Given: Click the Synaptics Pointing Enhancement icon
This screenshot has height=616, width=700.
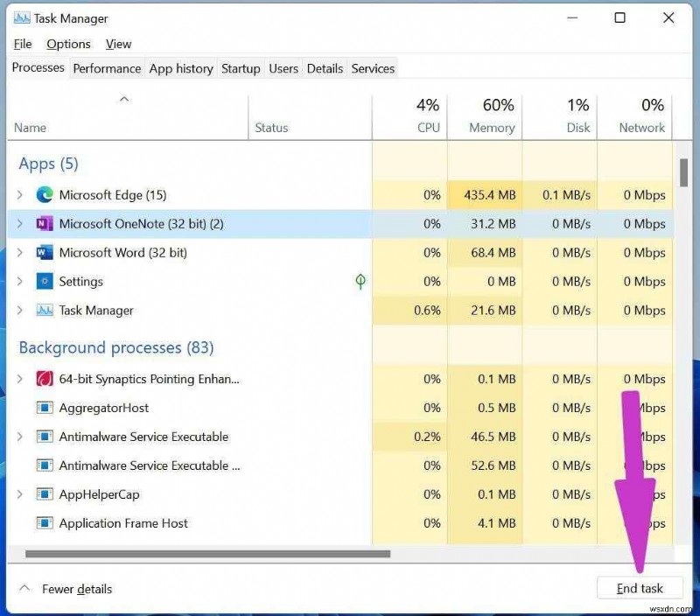Looking at the screenshot, I should click(x=44, y=379).
